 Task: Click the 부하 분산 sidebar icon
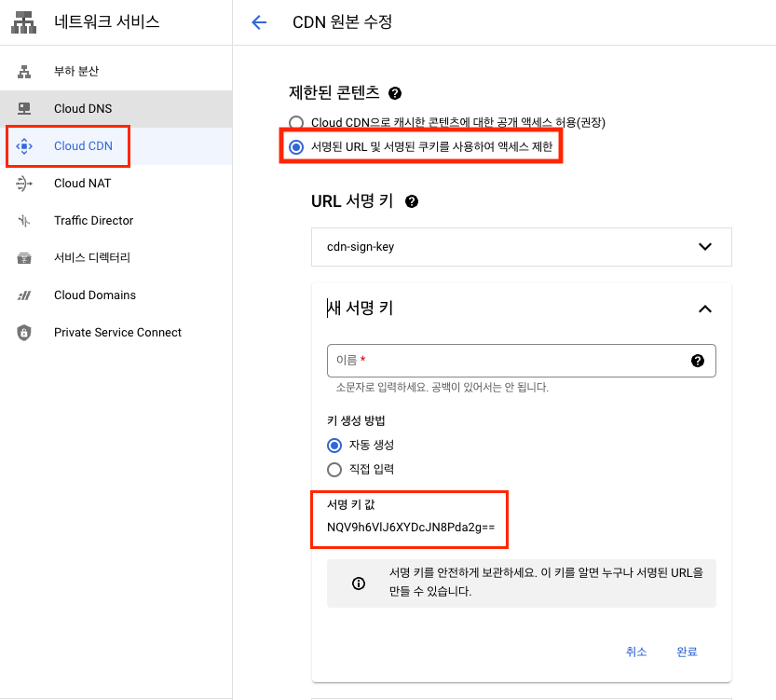(x=24, y=71)
